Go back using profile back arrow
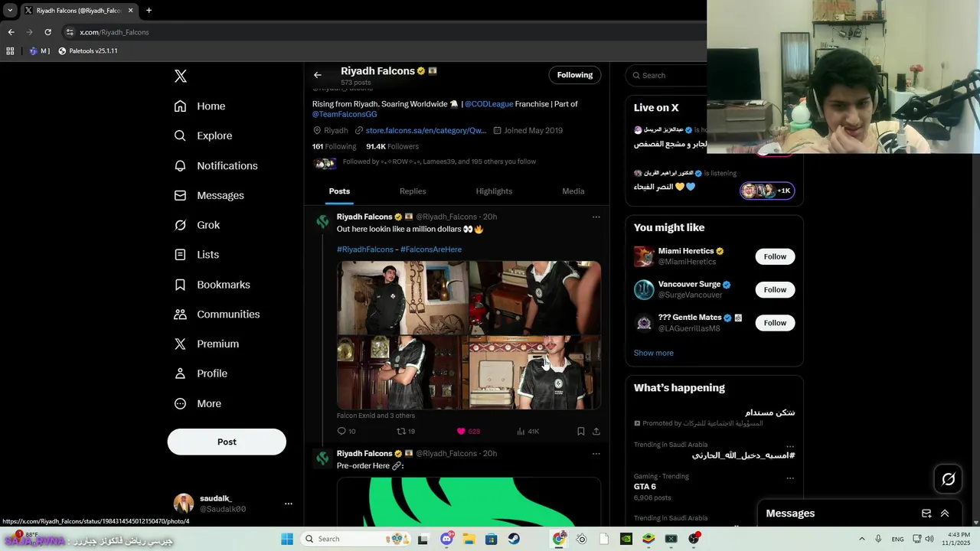 318,75
